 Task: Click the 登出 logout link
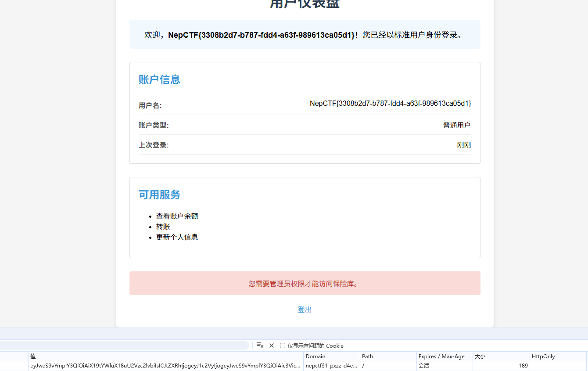(305, 310)
